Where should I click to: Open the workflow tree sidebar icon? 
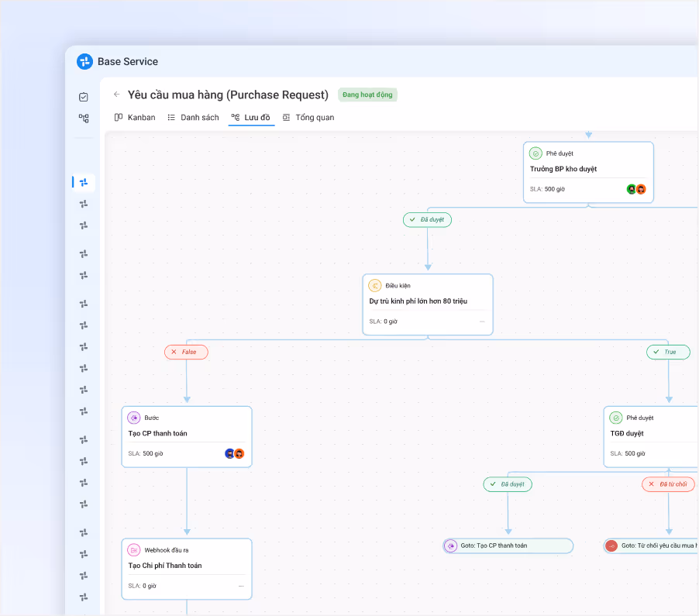point(84,118)
